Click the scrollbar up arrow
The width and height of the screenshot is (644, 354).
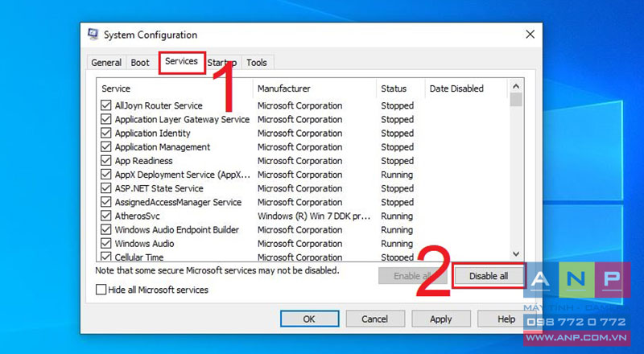click(516, 86)
